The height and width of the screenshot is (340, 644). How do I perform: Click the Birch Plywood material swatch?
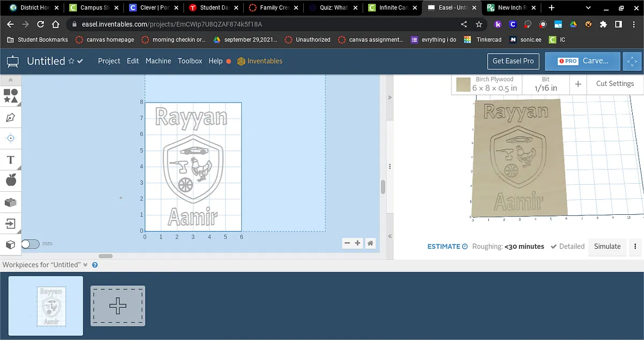463,84
